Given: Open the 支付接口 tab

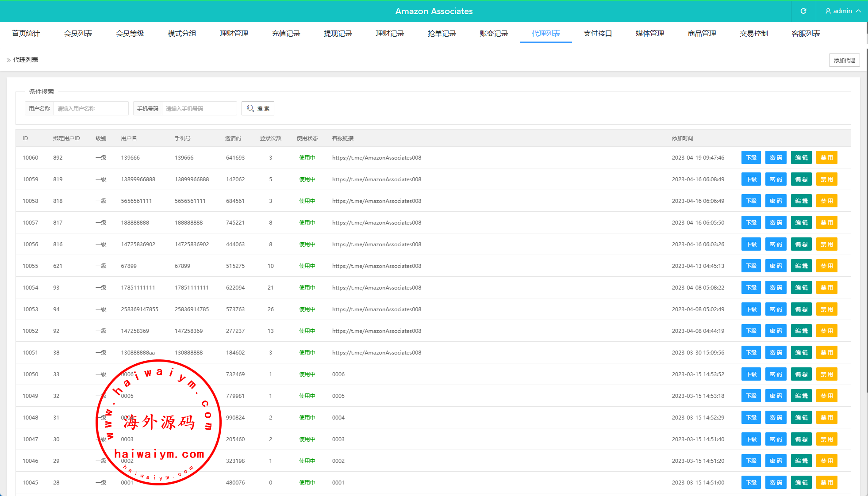Looking at the screenshot, I should click(x=597, y=34).
